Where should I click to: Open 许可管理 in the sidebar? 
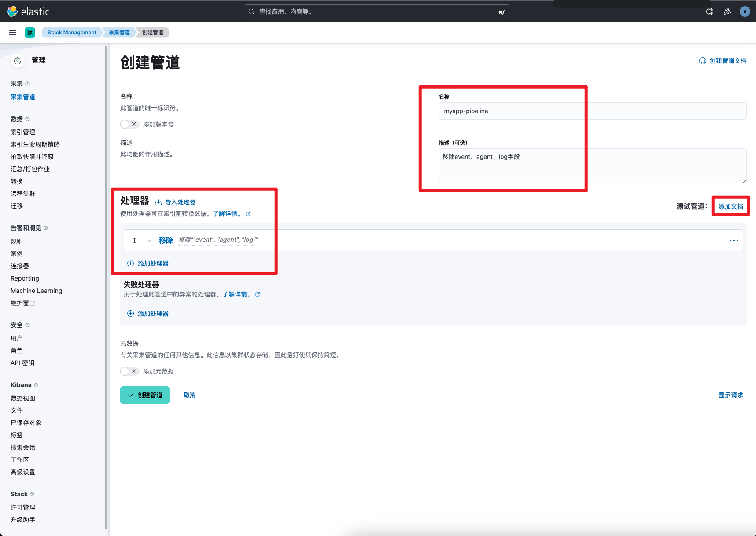pyautogui.click(x=23, y=507)
